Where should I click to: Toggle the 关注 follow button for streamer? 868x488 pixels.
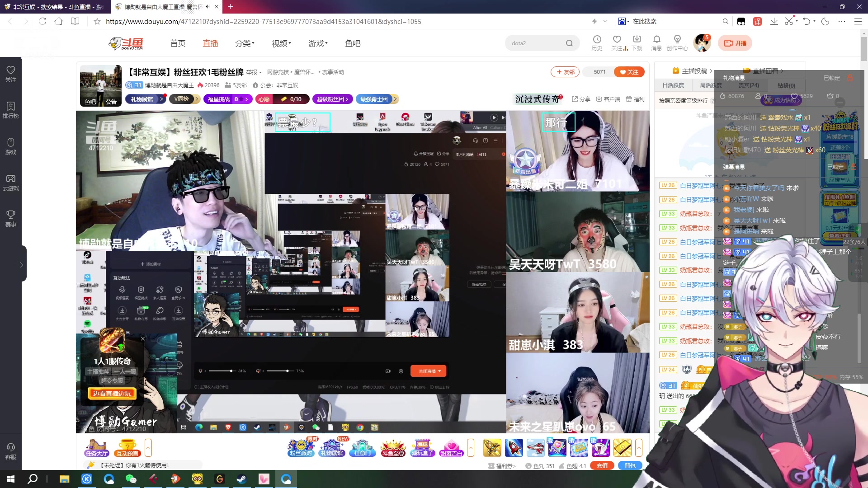[x=629, y=72]
